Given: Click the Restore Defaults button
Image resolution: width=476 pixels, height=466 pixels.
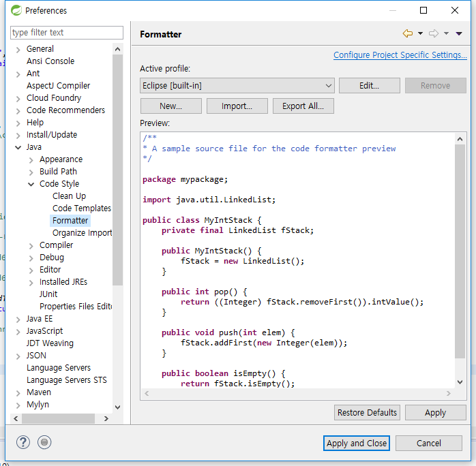Looking at the screenshot, I should click(367, 413).
